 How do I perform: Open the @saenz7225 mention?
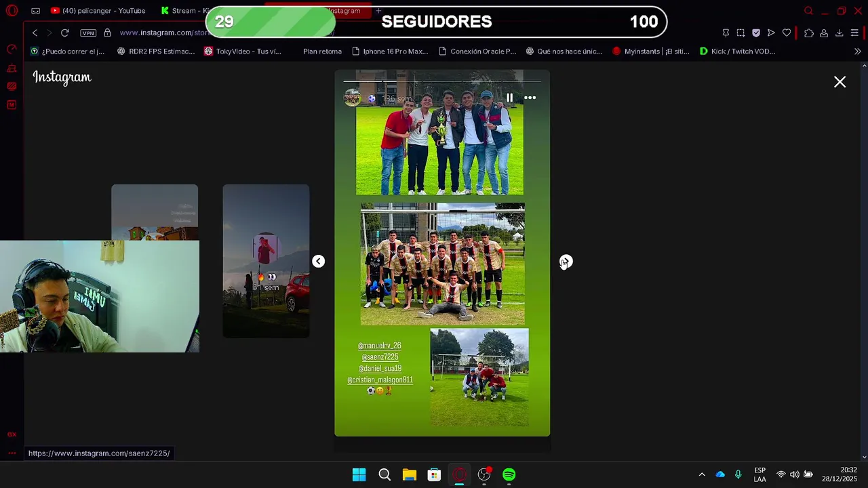coord(380,357)
